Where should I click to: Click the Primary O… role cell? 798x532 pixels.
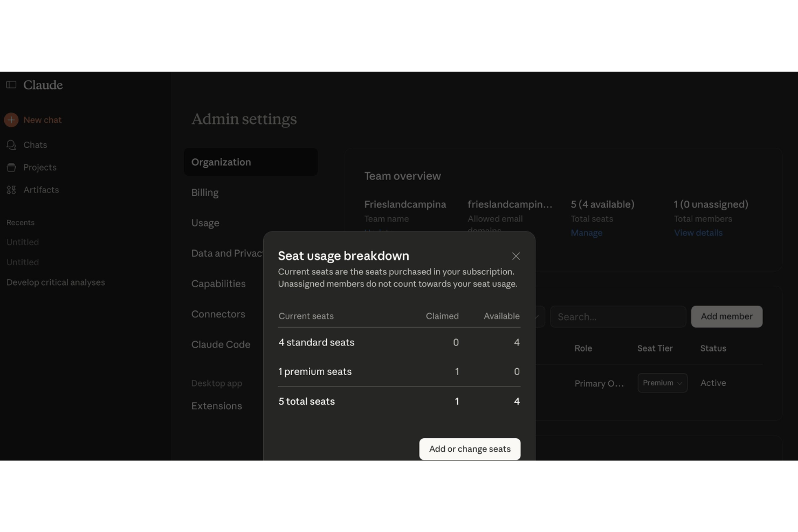coord(599,383)
